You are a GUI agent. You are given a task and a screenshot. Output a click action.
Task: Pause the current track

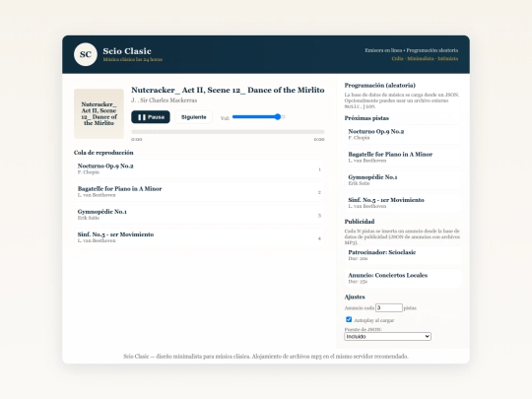tap(151, 117)
